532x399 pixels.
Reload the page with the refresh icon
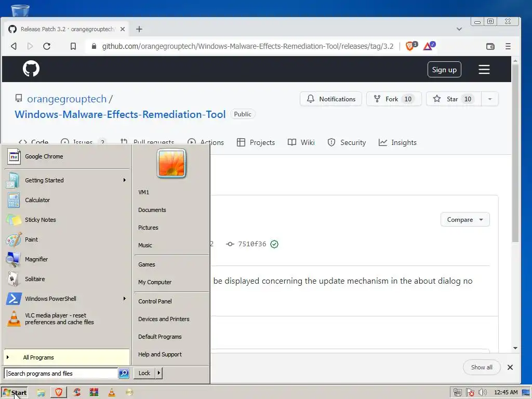point(47,46)
